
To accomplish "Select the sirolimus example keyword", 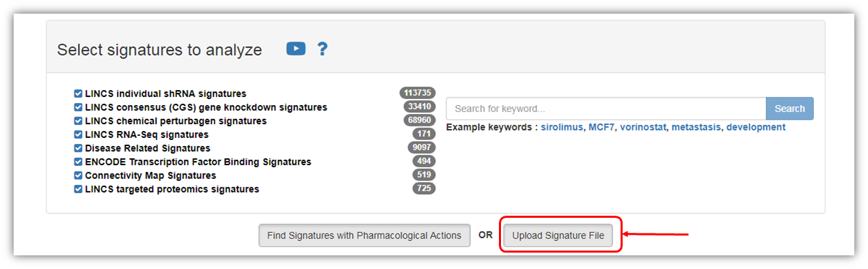I will pos(562,128).
